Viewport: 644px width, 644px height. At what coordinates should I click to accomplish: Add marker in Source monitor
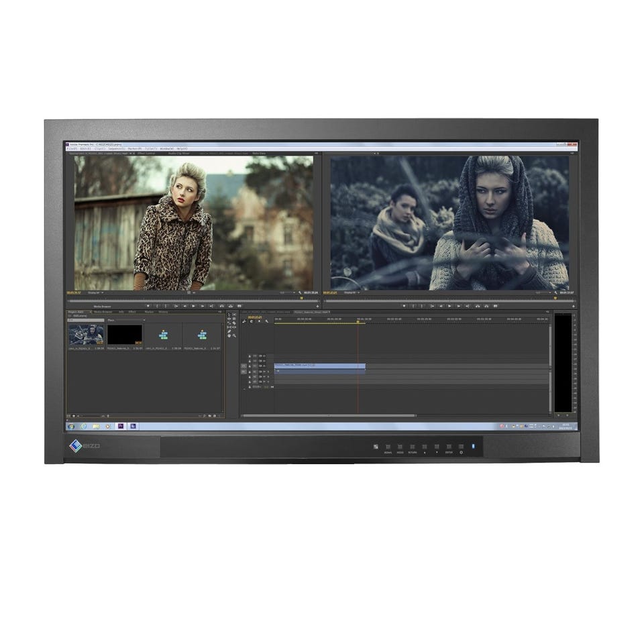pyautogui.click(x=148, y=306)
